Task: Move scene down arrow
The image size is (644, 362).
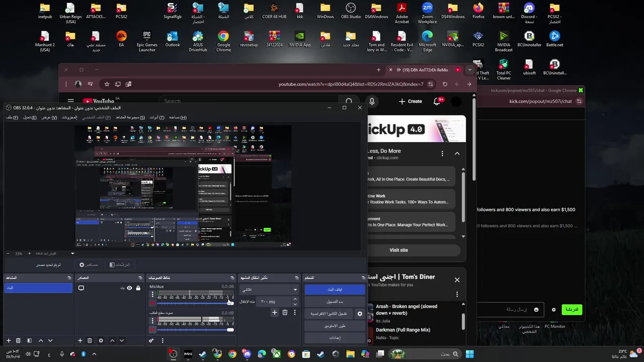Action: 50,340
